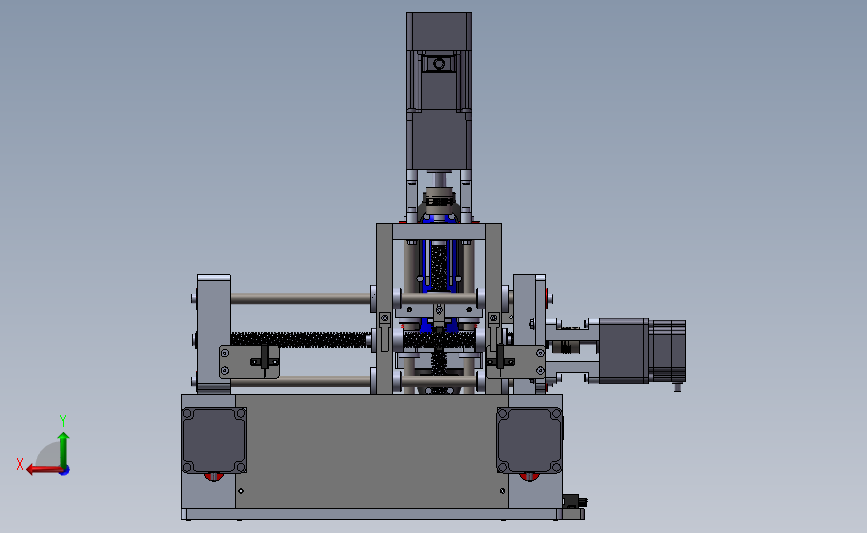Select the large front plate of the base enclosure
867x533 pixels.
pyautogui.click(x=372, y=451)
